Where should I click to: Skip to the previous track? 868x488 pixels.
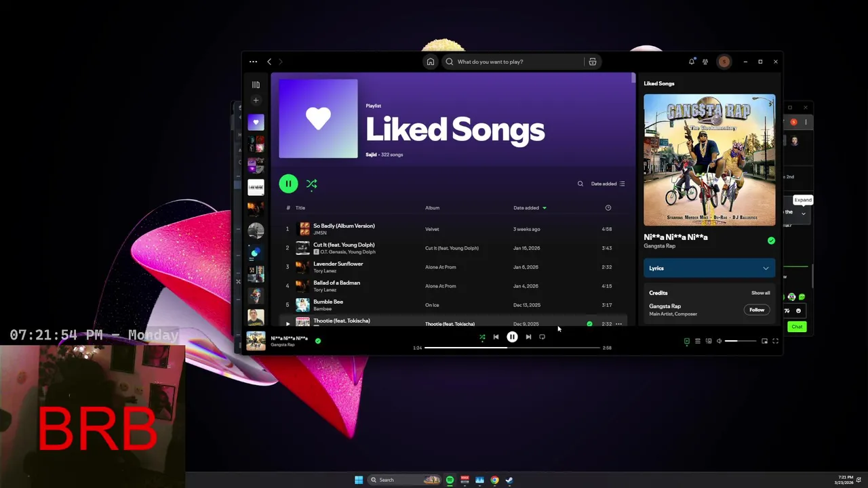(496, 337)
